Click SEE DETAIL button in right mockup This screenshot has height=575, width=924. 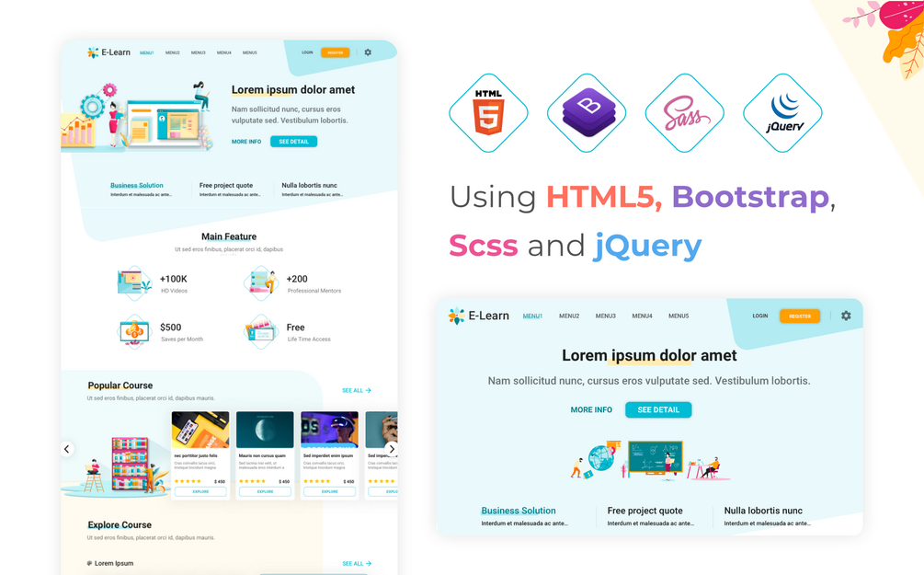[x=658, y=410]
